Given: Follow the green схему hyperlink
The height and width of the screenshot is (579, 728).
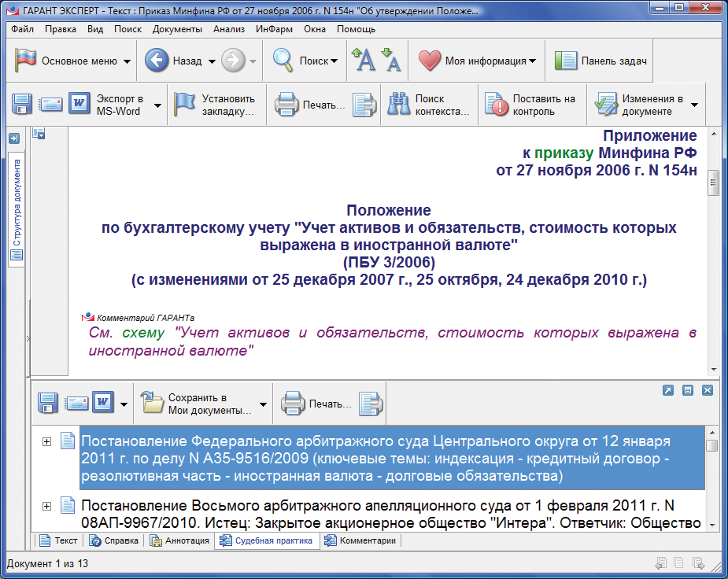Looking at the screenshot, I should coord(139,333).
